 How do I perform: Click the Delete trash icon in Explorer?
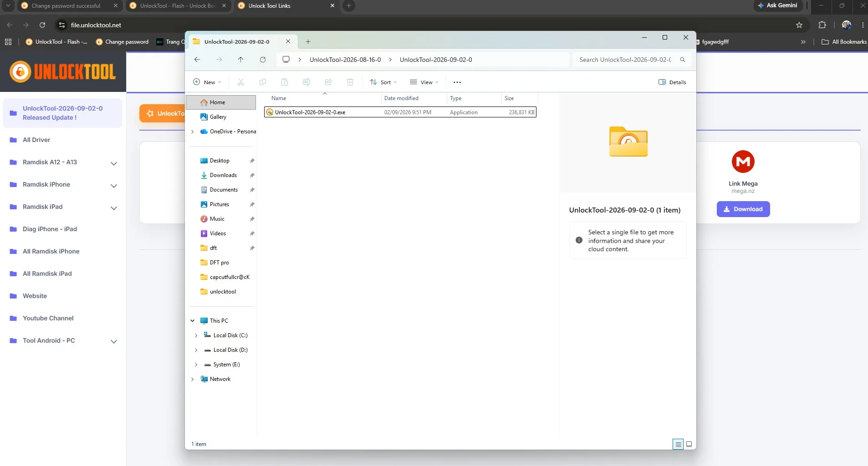(x=350, y=82)
